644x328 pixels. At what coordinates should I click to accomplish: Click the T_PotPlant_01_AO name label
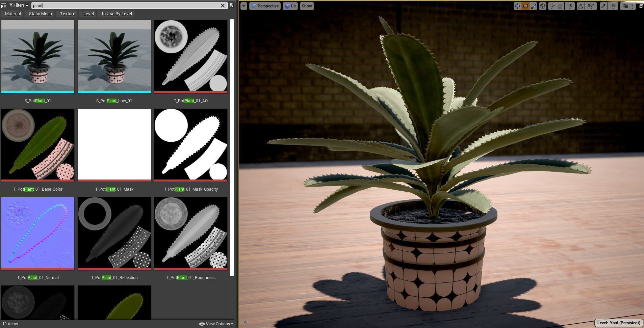click(191, 101)
